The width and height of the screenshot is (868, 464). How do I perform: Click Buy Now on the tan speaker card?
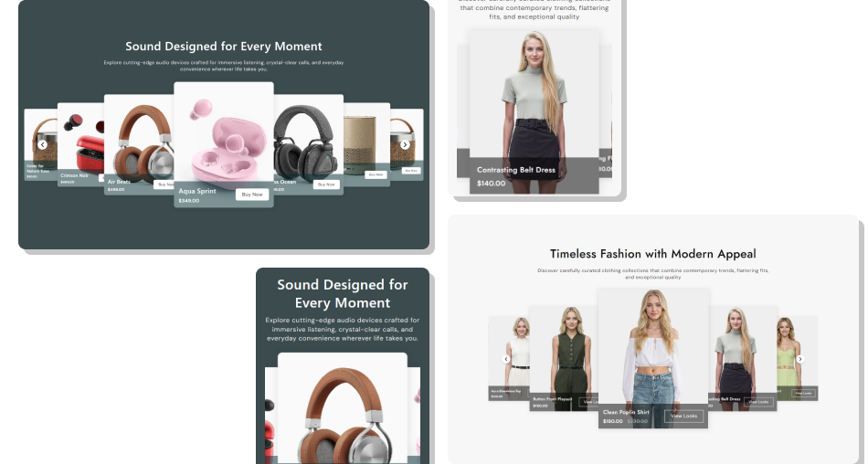pos(376,174)
